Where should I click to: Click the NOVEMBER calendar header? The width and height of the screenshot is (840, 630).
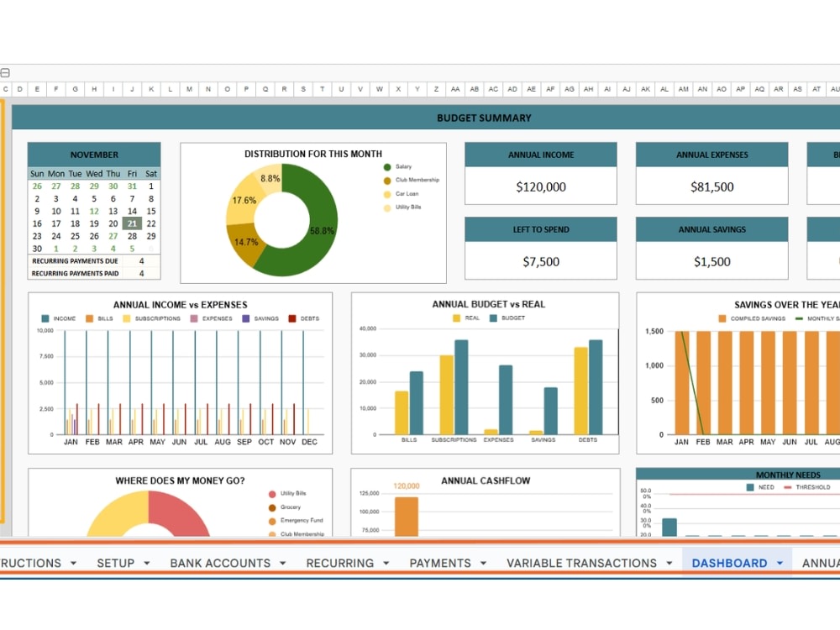(x=94, y=155)
